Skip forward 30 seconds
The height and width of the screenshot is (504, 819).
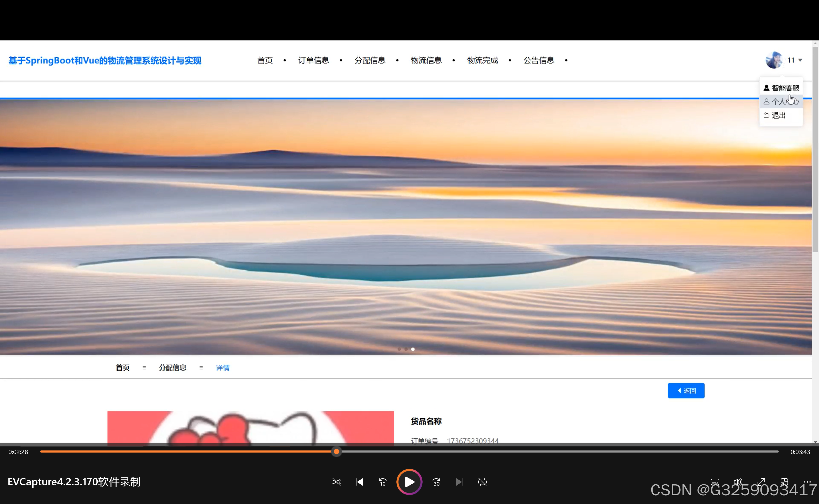(x=436, y=482)
